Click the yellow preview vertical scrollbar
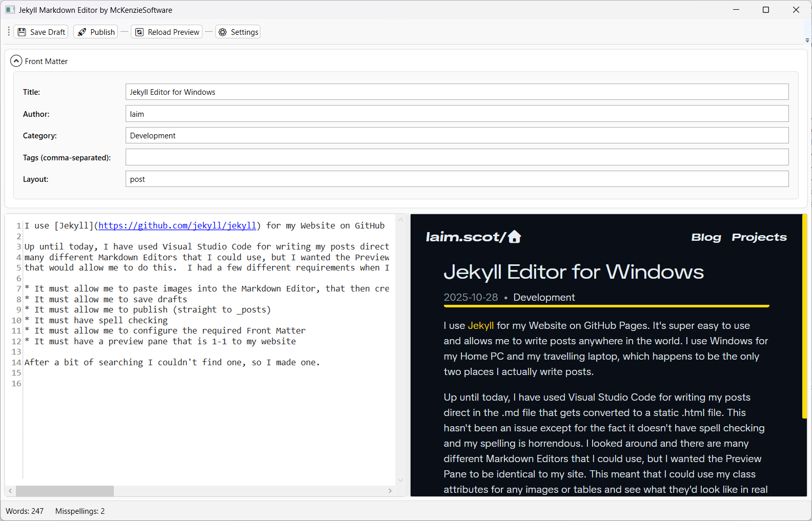812x521 pixels. (804, 317)
